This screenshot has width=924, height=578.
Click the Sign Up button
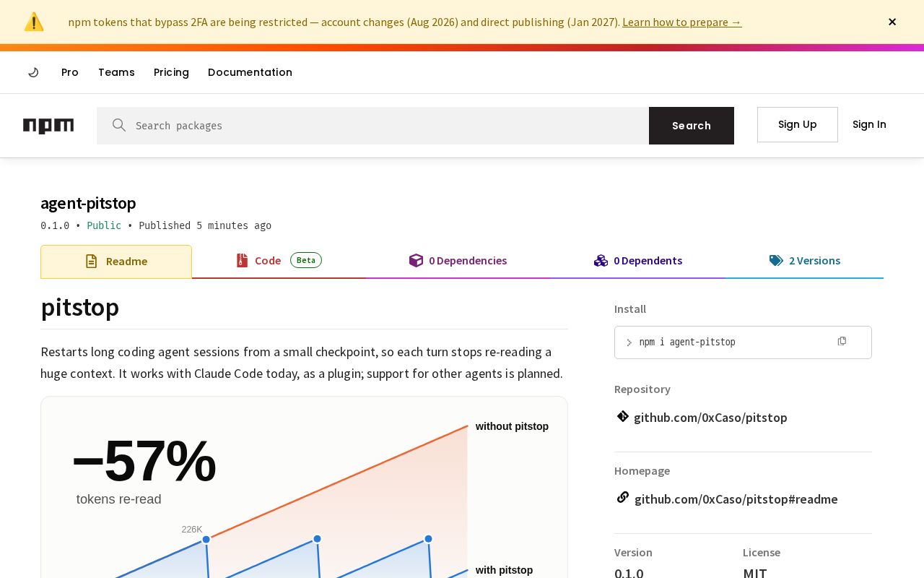[798, 124]
